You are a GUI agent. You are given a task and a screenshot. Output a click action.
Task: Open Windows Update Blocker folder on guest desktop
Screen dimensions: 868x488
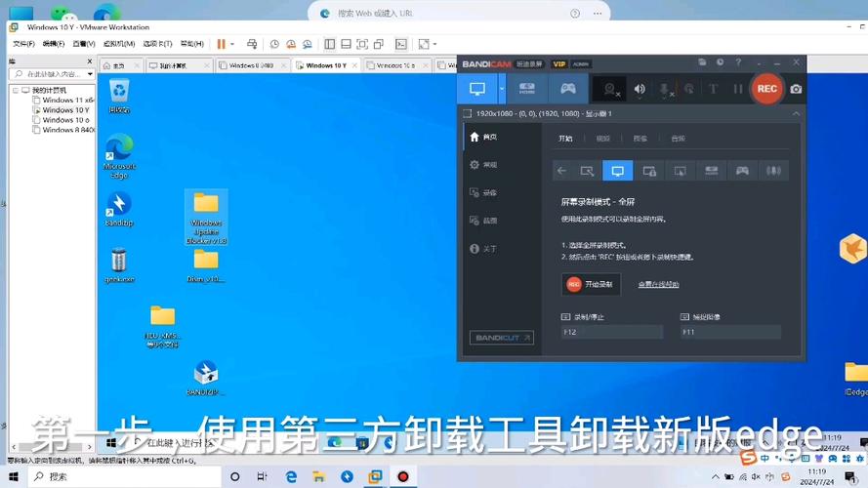coord(206,218)
